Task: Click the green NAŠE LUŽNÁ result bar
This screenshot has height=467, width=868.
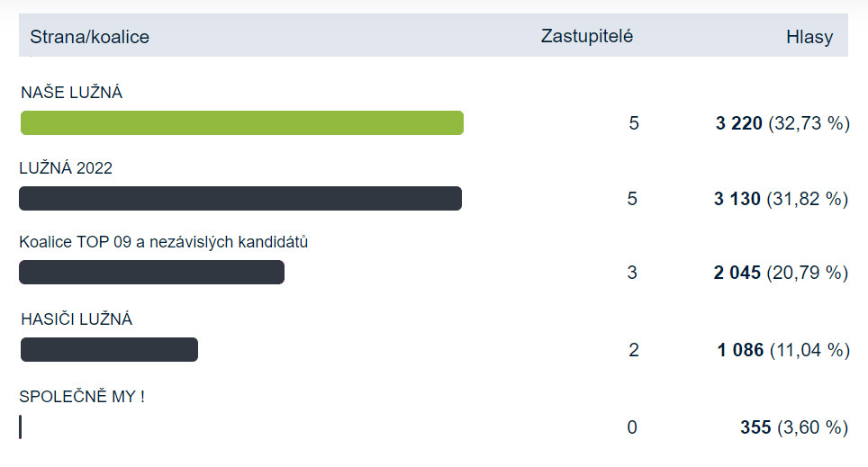Action: coord(242,123)
